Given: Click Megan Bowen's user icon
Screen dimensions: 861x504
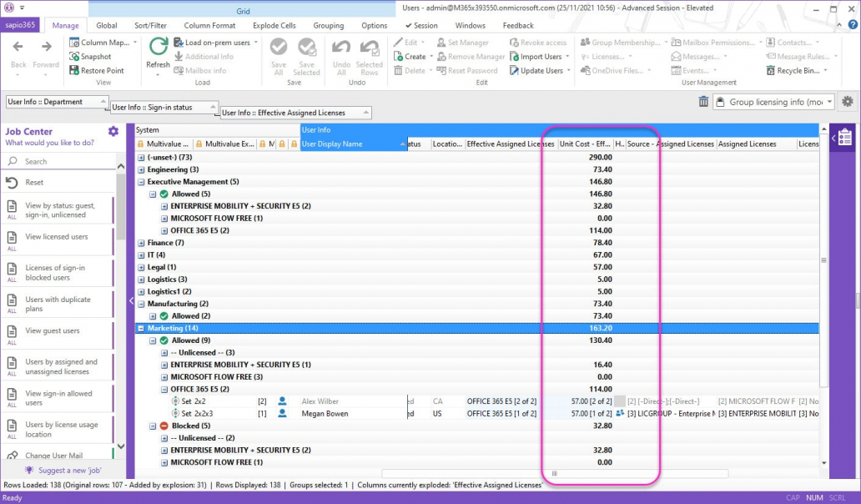Looking at the screenshot, I should tap(282, 413).
